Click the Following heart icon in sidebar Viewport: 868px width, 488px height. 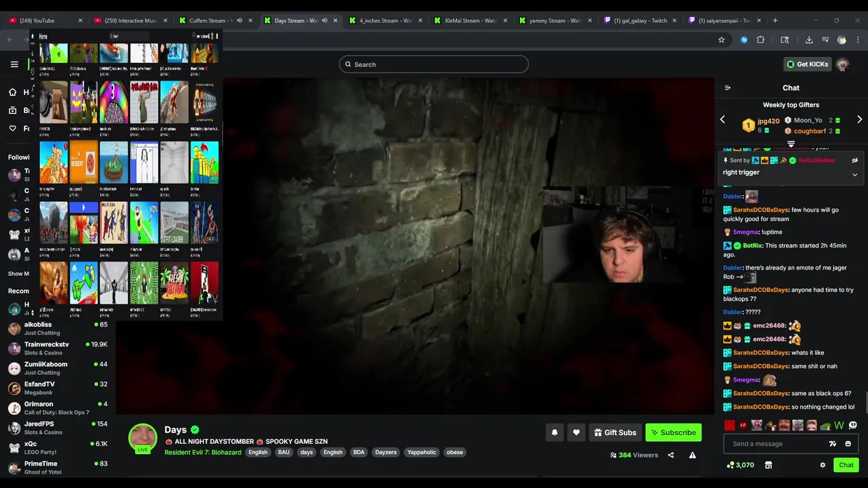(12, 128)
